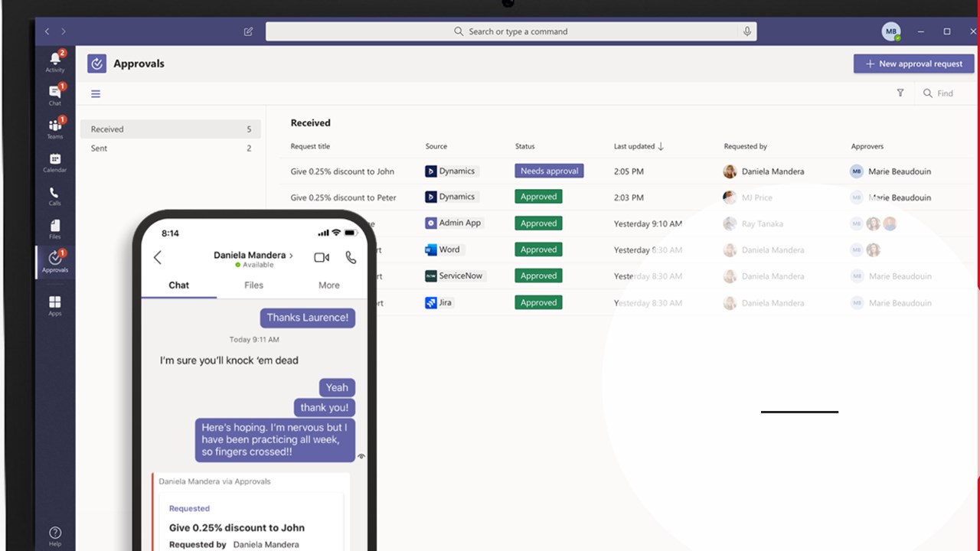Click the Jira source icon

pos(431,302)
